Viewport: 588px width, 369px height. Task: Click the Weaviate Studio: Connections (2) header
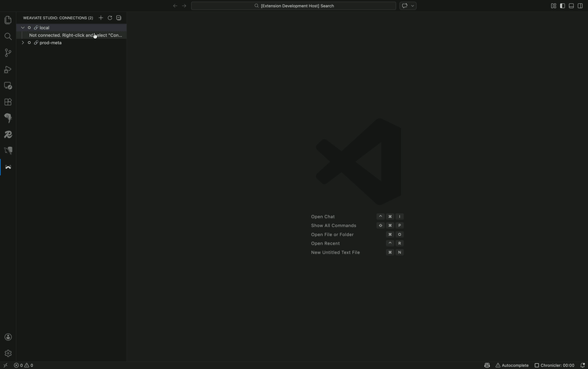coord(58,18)
